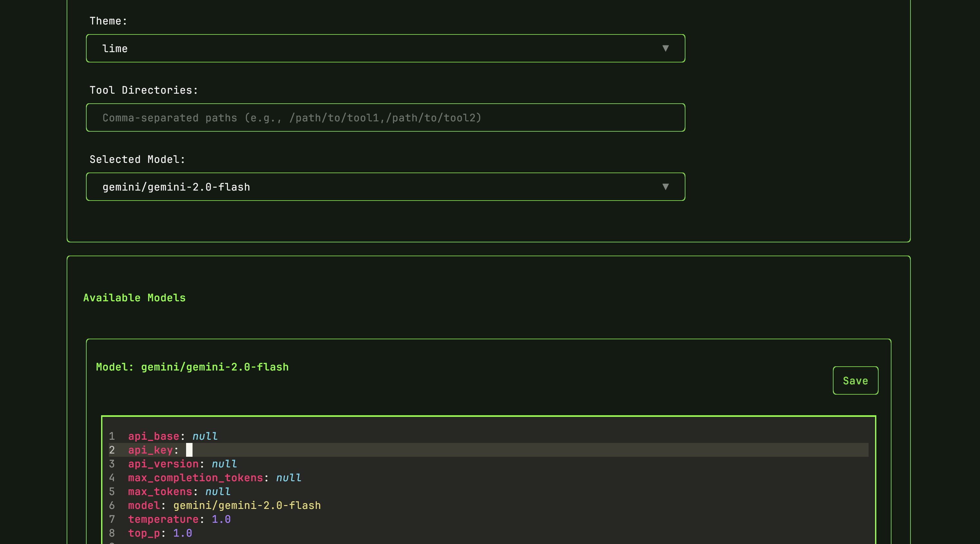Place cursor on the api_base: null line

coord(488,436)
